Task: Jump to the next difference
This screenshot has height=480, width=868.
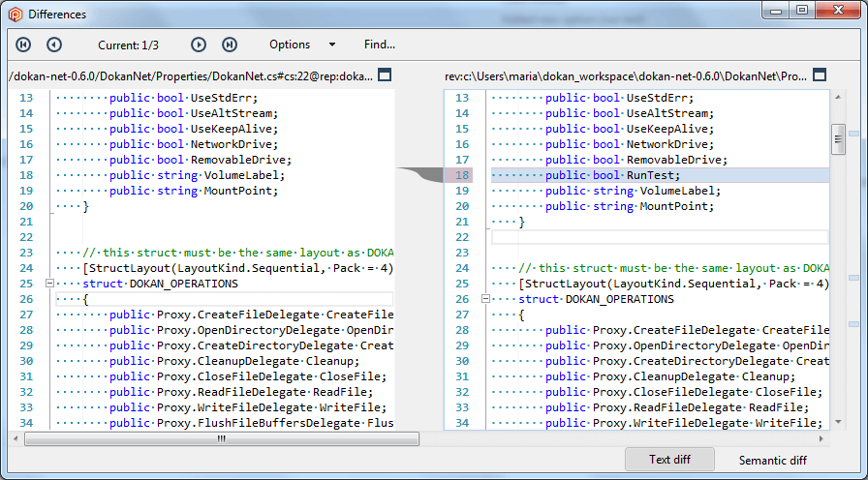Action: 199,45
